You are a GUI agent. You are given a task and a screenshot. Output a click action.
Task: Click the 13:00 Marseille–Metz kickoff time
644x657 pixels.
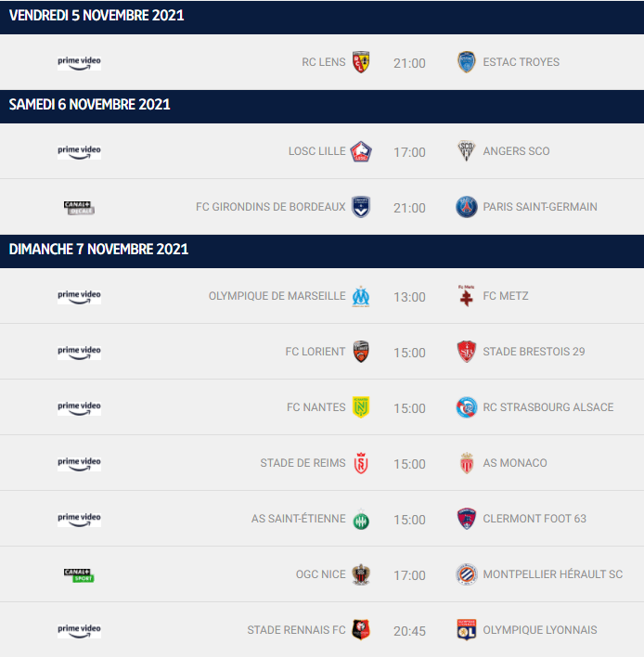point(409,297)
